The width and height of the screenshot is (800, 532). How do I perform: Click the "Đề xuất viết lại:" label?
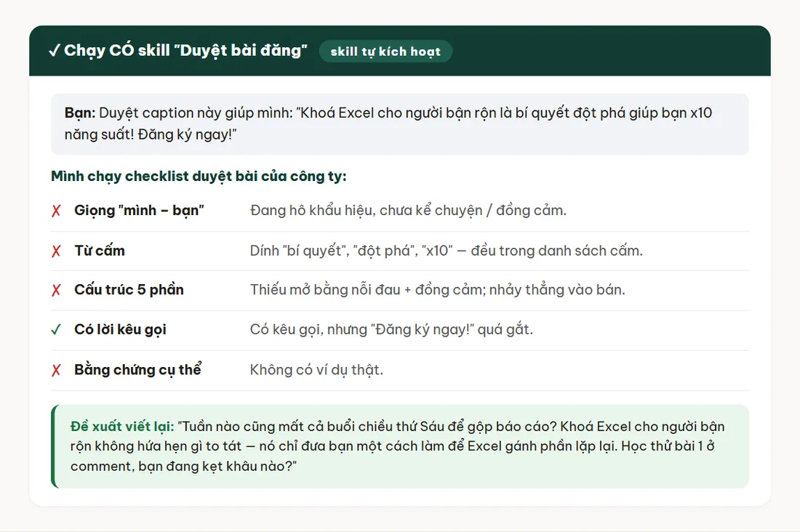[x=122, y=427]
